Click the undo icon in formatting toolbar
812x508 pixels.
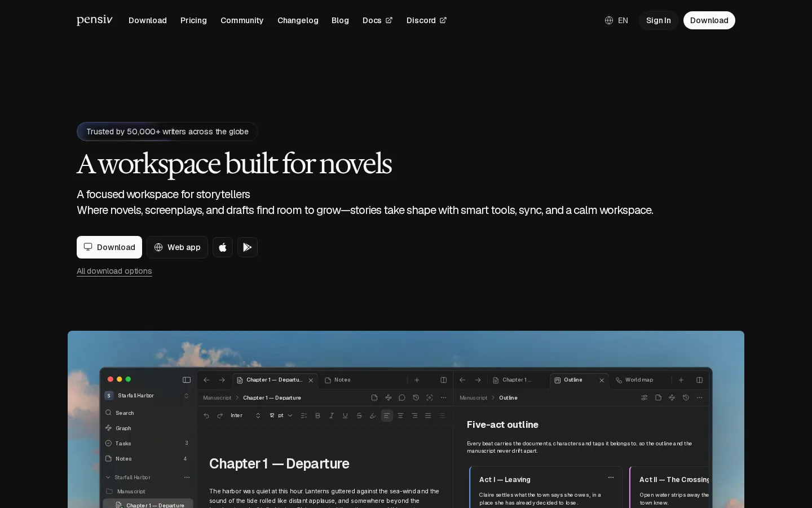pyautogui.click(x=206, y=415)
